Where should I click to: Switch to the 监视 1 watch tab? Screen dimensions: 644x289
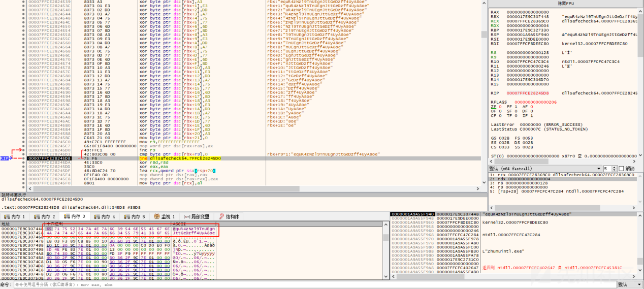(x=164, y=216)
